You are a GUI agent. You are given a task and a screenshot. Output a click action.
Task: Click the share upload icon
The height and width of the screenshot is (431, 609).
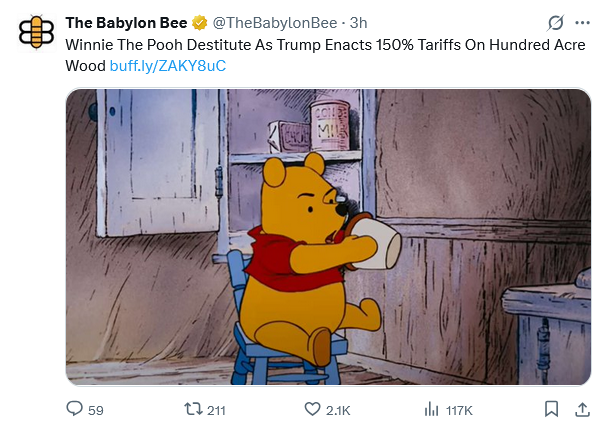point(582,409)
